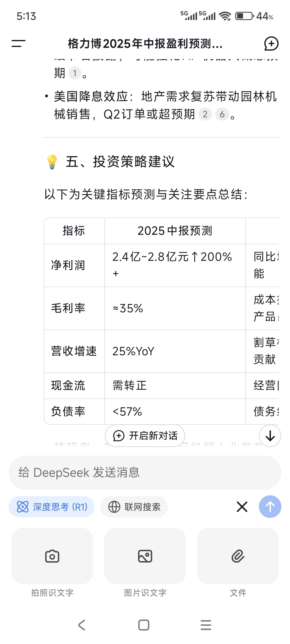Open citation reference 6
290x644 pixels.
coord(222,114)
